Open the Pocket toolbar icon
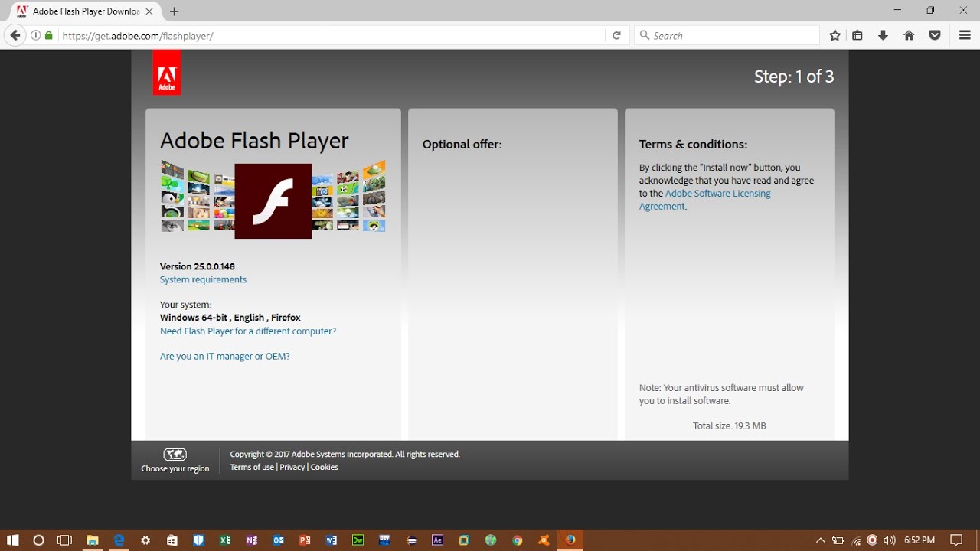This screenshot has height=551, width=980. click(x=935, y=35)
